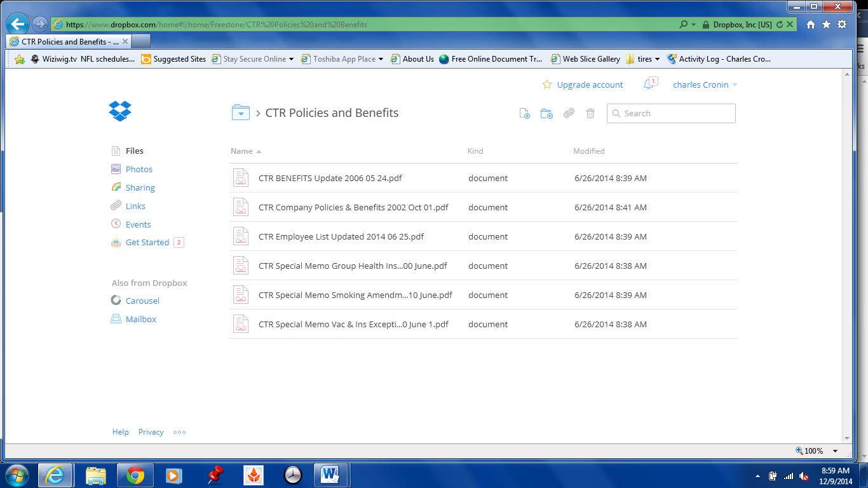This screenshot has width=868, height=488.
Task: Click the Dropbox logo icon
Action: click(x=120, y=111)
